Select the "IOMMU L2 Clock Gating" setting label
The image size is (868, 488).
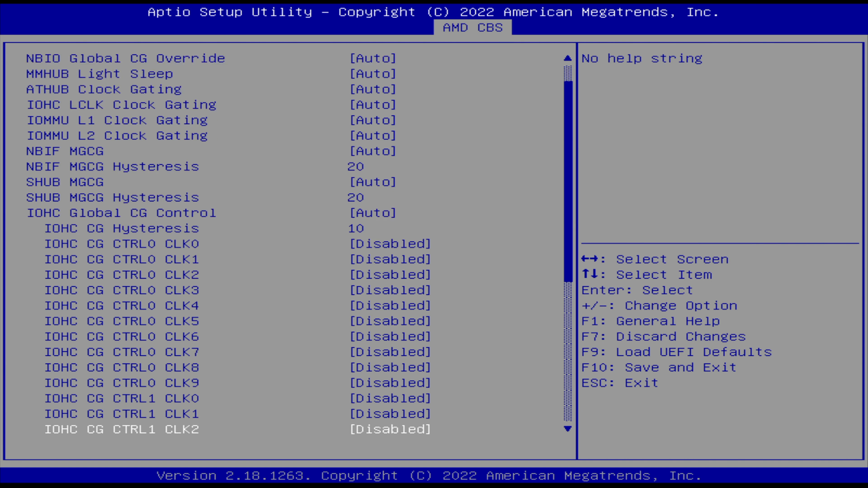click(117, 136)
